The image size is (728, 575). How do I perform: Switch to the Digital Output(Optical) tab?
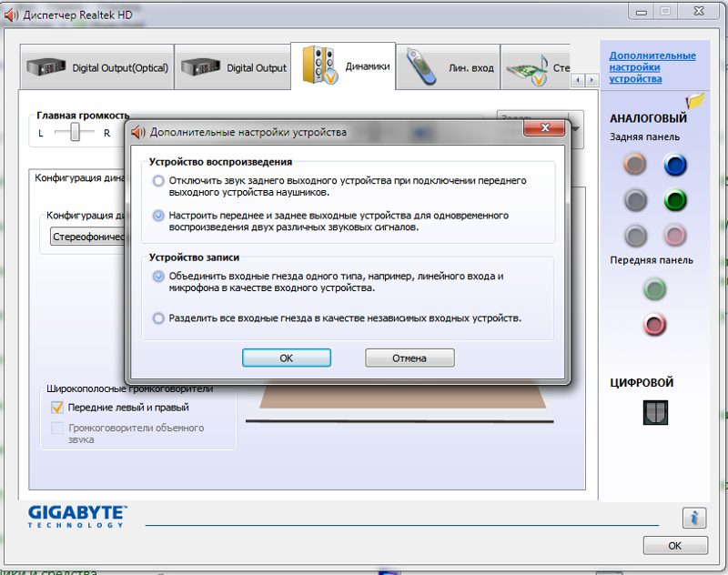click(96, 67)
